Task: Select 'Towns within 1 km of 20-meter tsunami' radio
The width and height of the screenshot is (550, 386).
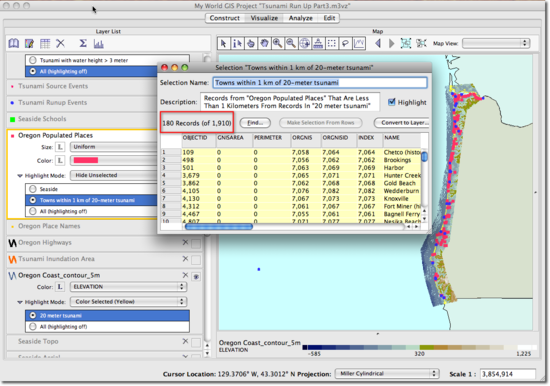Action: pyautogui.click(x=33, y=200)
